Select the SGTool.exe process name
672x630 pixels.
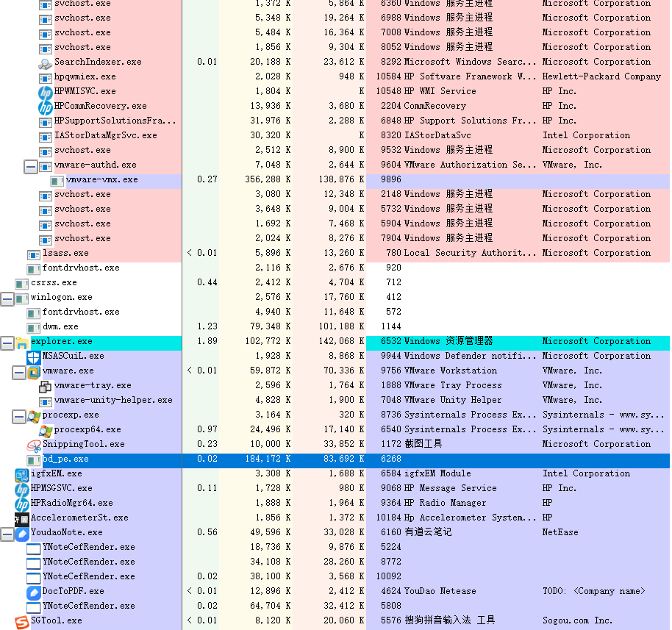[56, 620]
